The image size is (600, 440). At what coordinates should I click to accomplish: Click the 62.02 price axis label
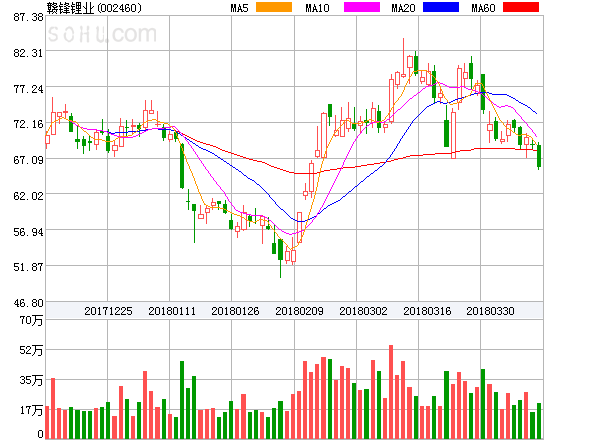[x=28, y=196]
